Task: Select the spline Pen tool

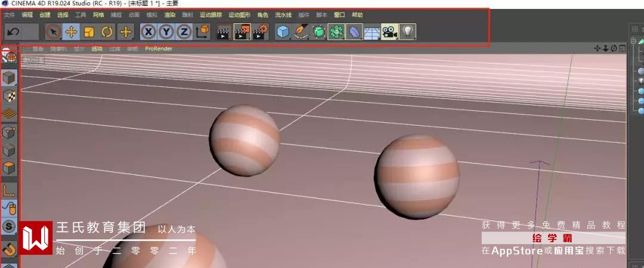Action: point(301,32)
